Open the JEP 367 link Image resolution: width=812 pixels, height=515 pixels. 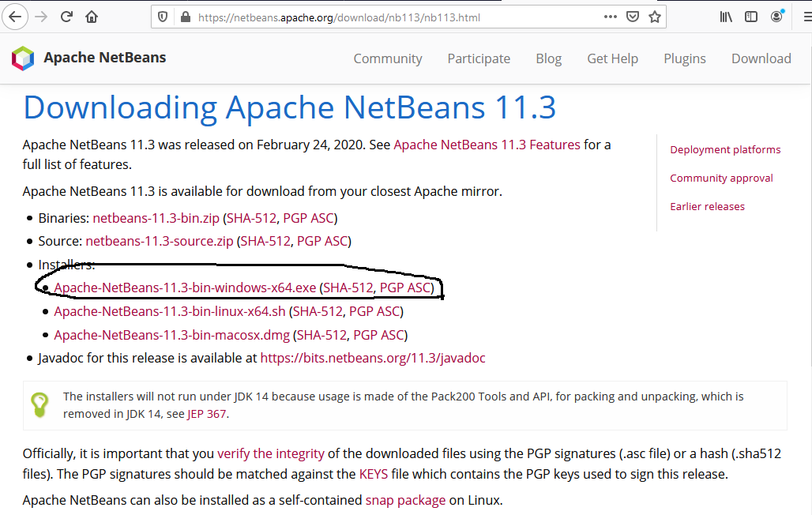coord(207,414)
